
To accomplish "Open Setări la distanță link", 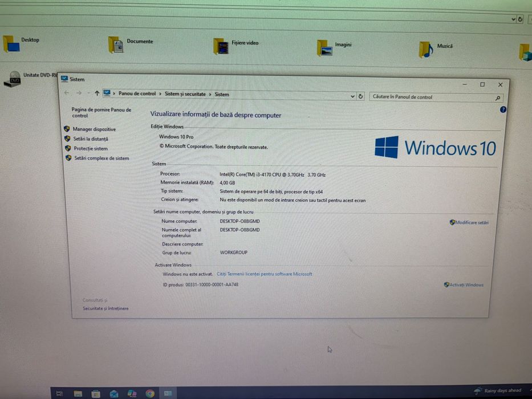I will pyautogui.click(x=91, y=139).
